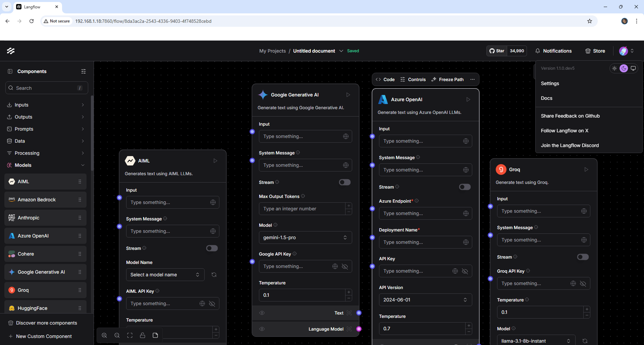Open the Chrome profile avatar
The height and width of the screenshot is (345, 644).
click(x=625, y=21)
